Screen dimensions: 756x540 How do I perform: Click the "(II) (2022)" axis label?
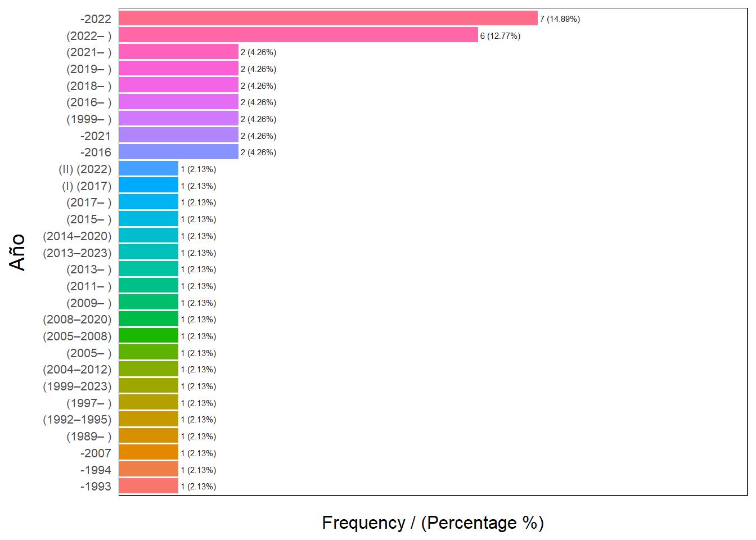click(x=85, y=169)
